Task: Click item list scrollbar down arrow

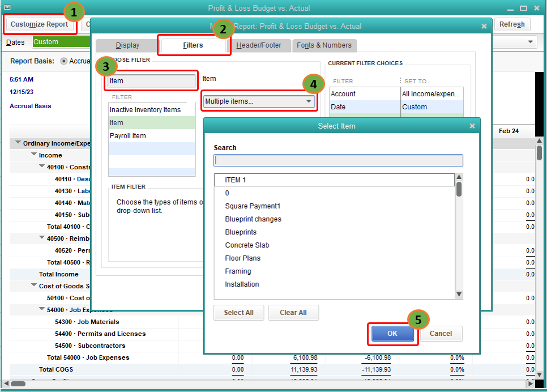Action: (x=459, y=295)
